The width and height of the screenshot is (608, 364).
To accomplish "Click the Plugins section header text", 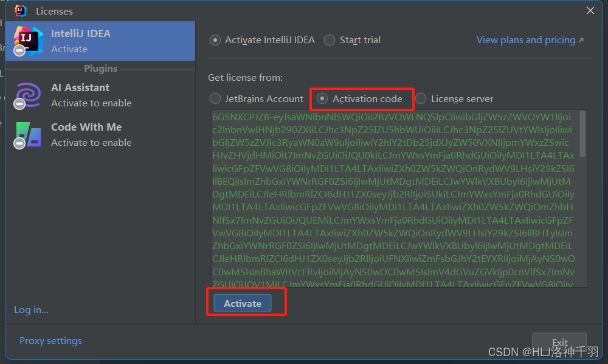I will [x=100, y=69].
